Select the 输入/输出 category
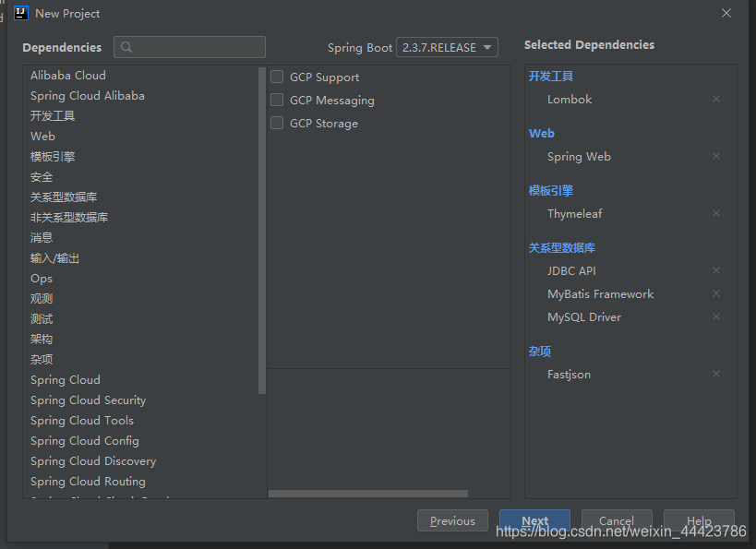The width and height of the screenshot is (756, 549). point(54,258)
